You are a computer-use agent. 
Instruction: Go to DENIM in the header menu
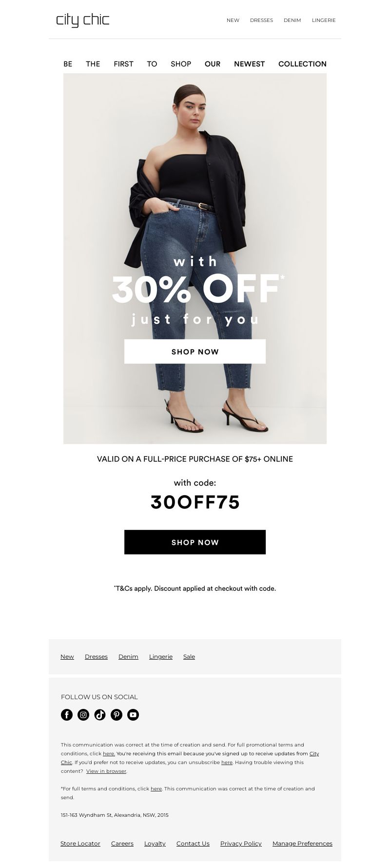292,20
